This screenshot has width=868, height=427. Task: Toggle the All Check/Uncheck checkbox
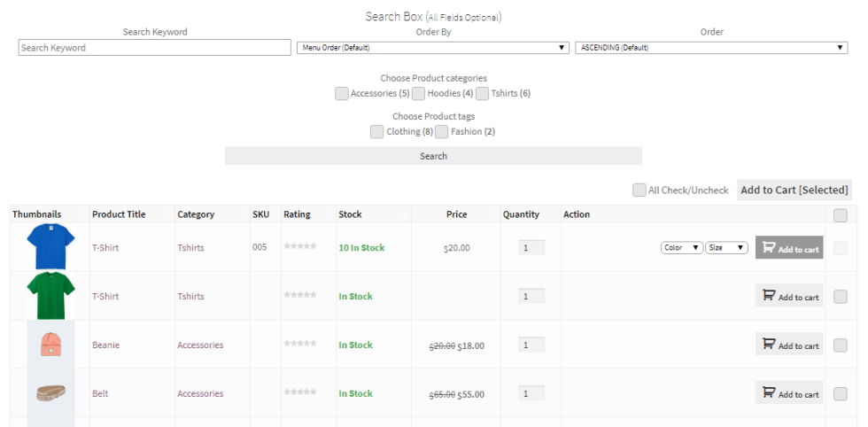pyautogui.click(x=639, y=190)
